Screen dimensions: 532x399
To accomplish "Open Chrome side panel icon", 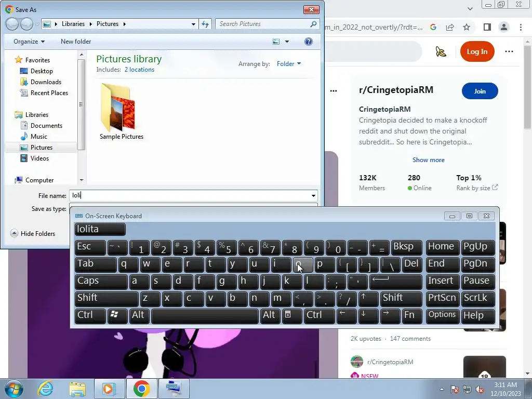I will tap(487, 27).
